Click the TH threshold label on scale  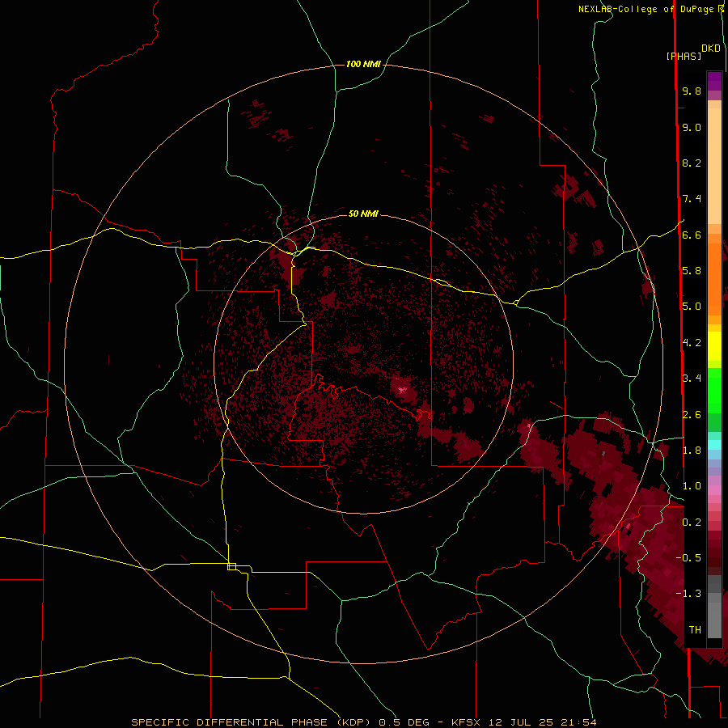point(695,629)
